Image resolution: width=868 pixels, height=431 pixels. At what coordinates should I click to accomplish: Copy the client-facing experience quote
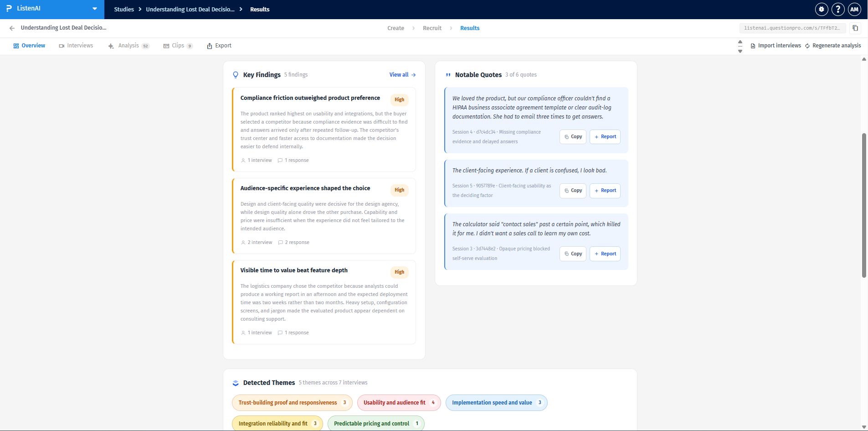click(573, 191)
